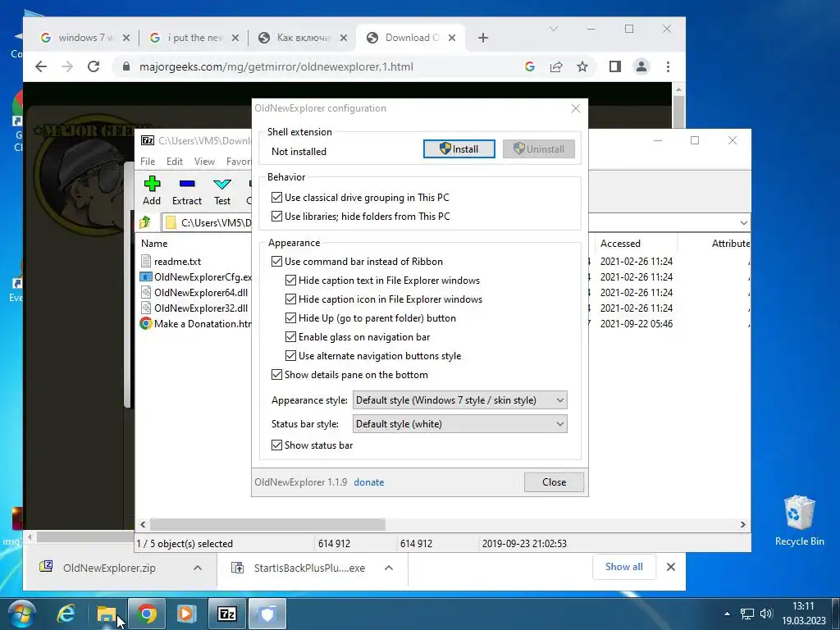840x630 pixels.
Task: Click the 7-Zip Add toolbar icon
Action: click(152, 185)
